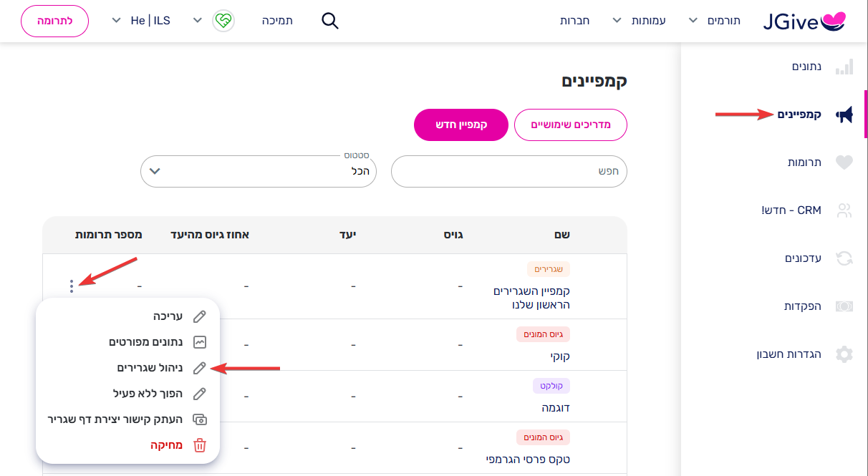Click the JGive heart logo
Screen dimensions: 868x476
coord(805,21)
